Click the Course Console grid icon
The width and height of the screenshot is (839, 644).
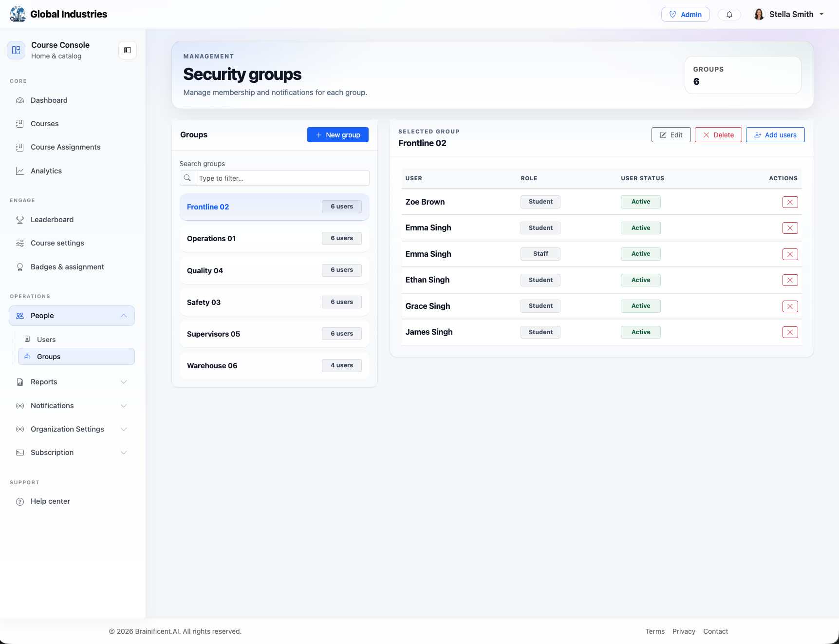(x=16, y=50)
